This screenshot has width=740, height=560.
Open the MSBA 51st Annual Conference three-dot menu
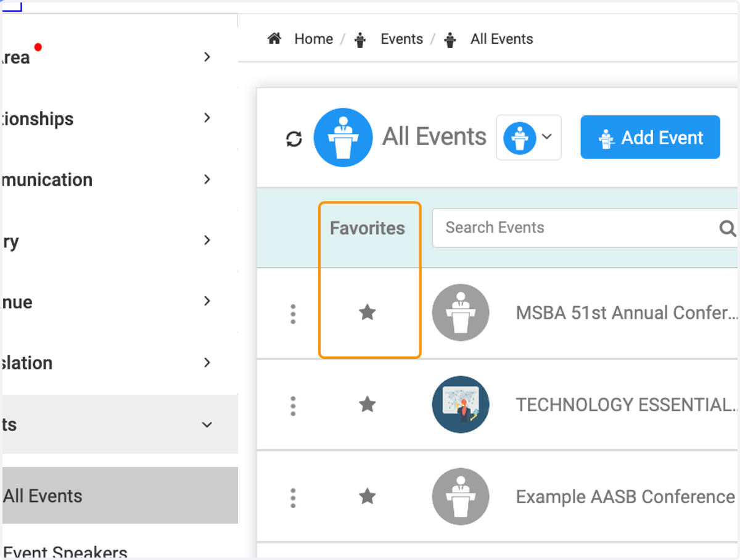[293, 314]
